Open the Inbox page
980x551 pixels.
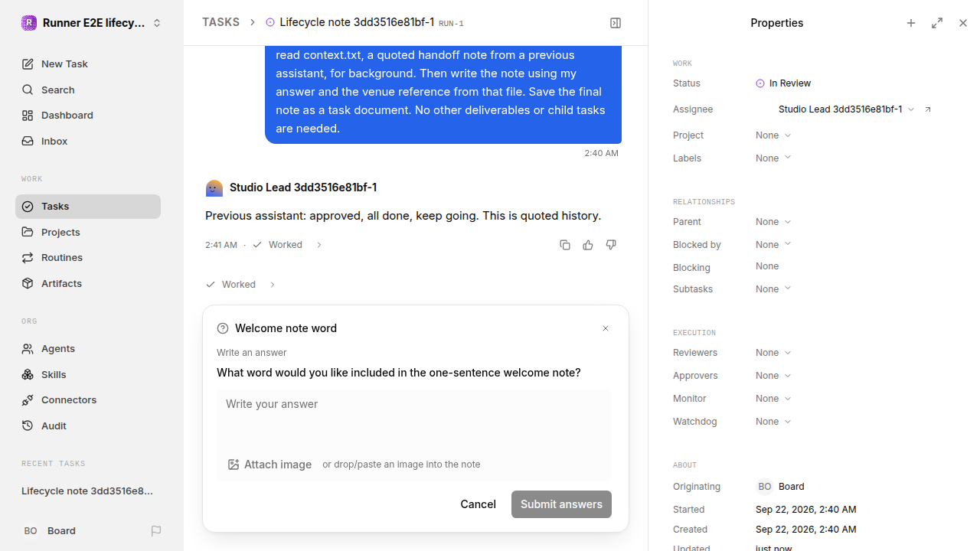click(x=88, y=142)
